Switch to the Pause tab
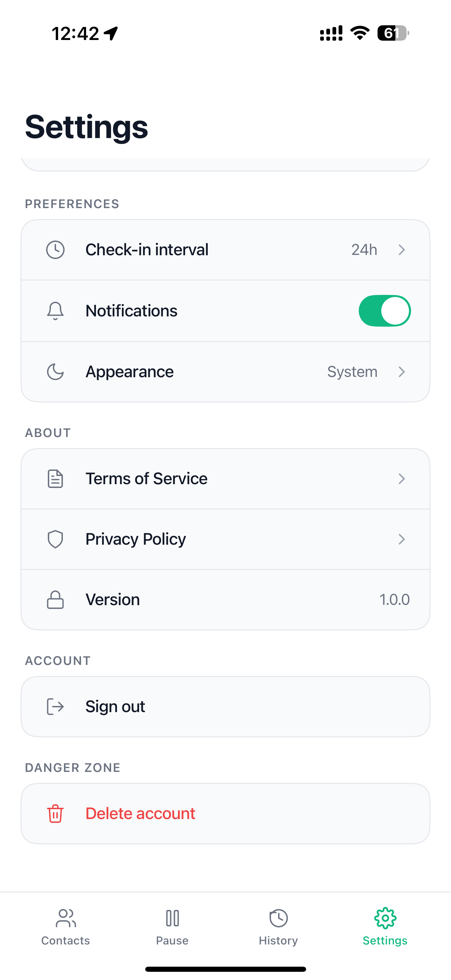 click(x=172, y=927)
